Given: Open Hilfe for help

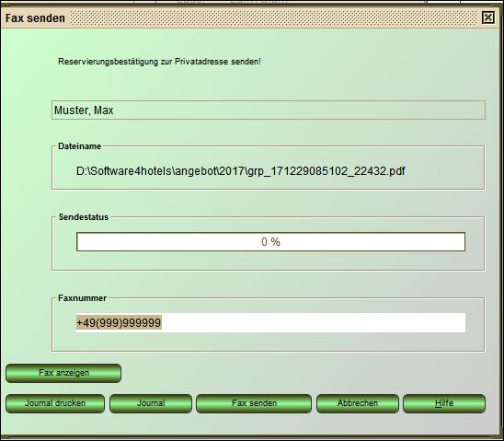Looking at the screenshot, I should pyautogui.click(x=444, y=403).
